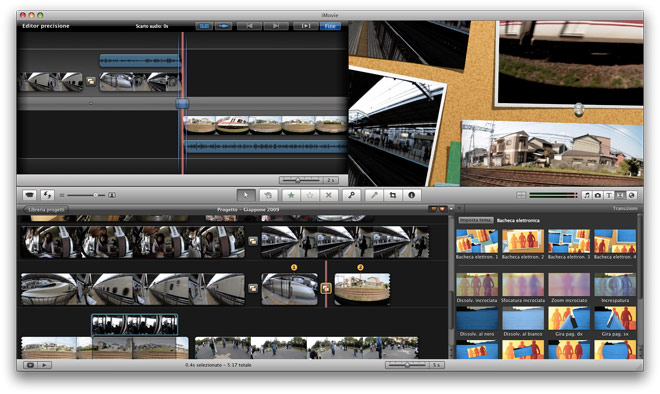Image resolution: width=660 pixels, height=394 pixels.
Task: Play current edit in precision editor
Action: pyautogui.click(x=305, y=26)
